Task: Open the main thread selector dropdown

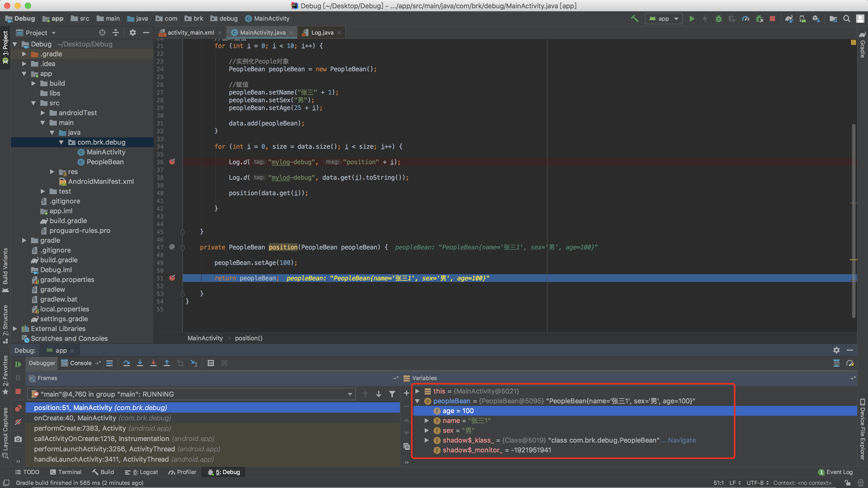Action: [350, 394]
